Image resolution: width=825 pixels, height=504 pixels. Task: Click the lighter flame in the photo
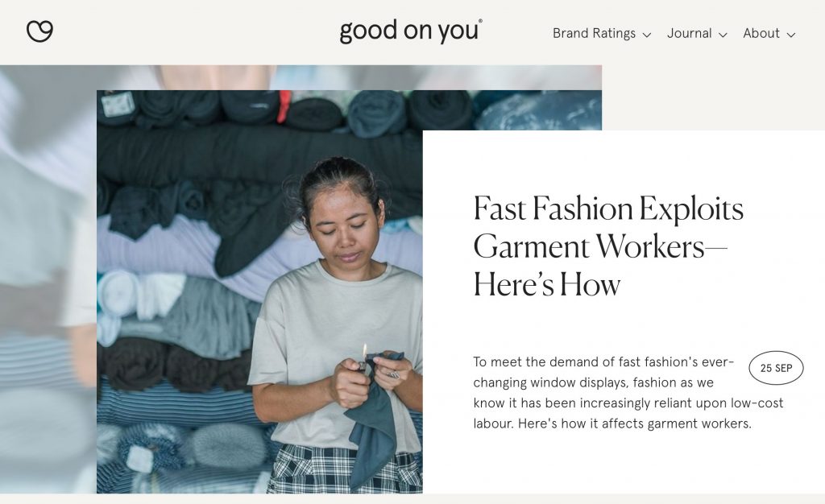tap(363, 350)
